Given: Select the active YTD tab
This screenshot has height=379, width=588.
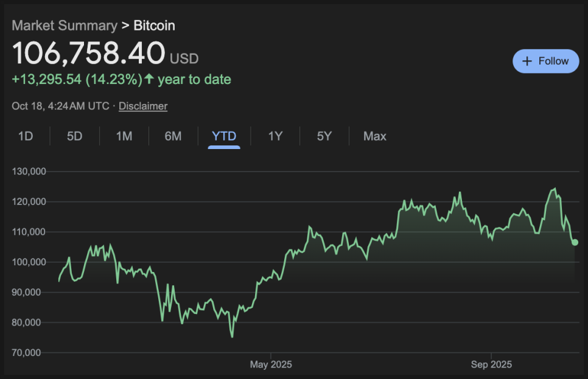Looking at the screenshot, I should (223, 136).
